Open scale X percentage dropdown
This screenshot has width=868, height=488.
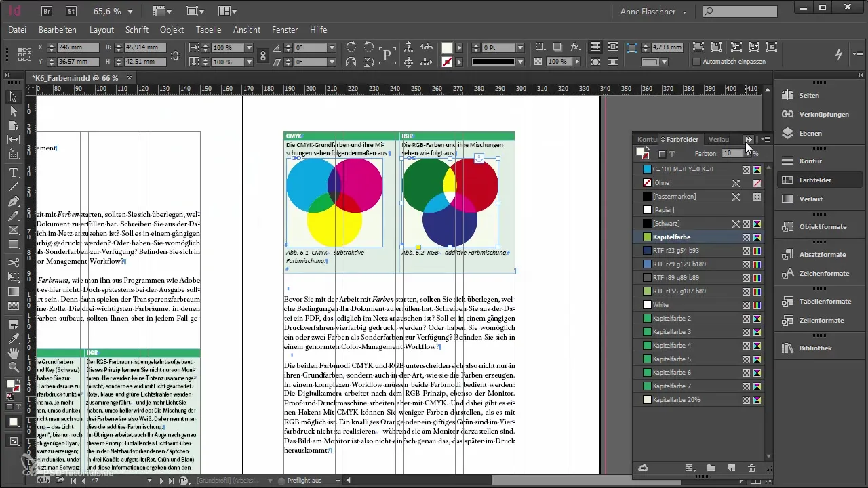coord(249,47)
